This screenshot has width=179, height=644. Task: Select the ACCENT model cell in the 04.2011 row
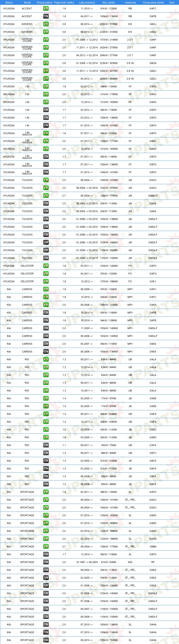27,16
